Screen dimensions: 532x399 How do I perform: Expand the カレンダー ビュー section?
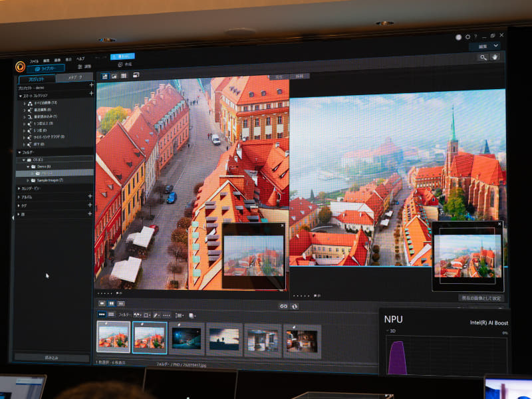pos(19,188)
